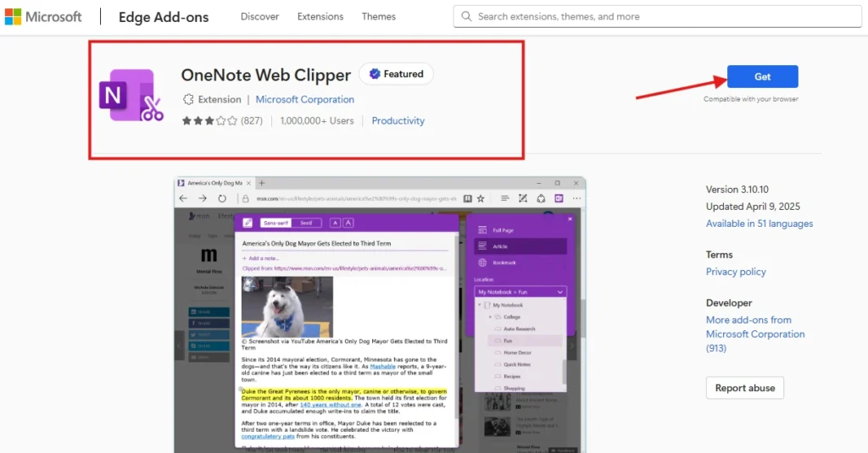Click the white dog photo in the clipped article
Image resolution: width=868 pixels, height=453 pixels.
(x=287, y=307)
